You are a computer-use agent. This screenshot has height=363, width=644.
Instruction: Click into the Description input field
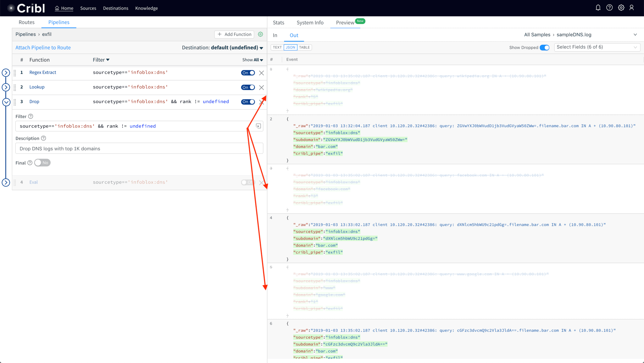pyautogui.click(x=139, y=149)
